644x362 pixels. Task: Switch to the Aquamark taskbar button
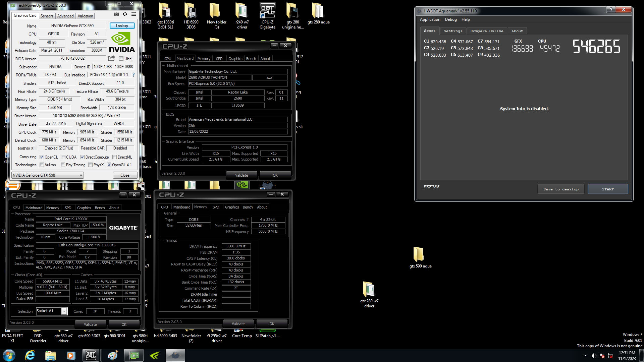[175, 355]
